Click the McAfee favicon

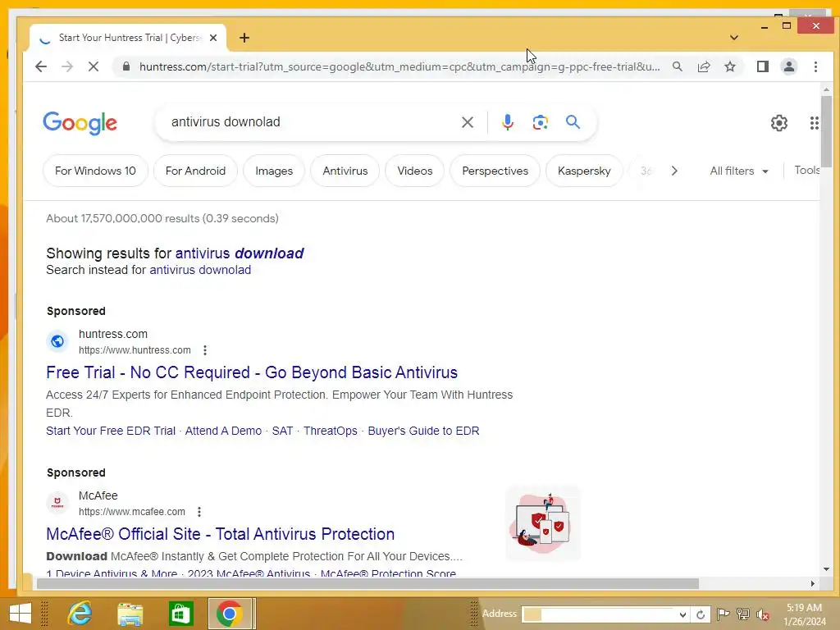point(57,503)
